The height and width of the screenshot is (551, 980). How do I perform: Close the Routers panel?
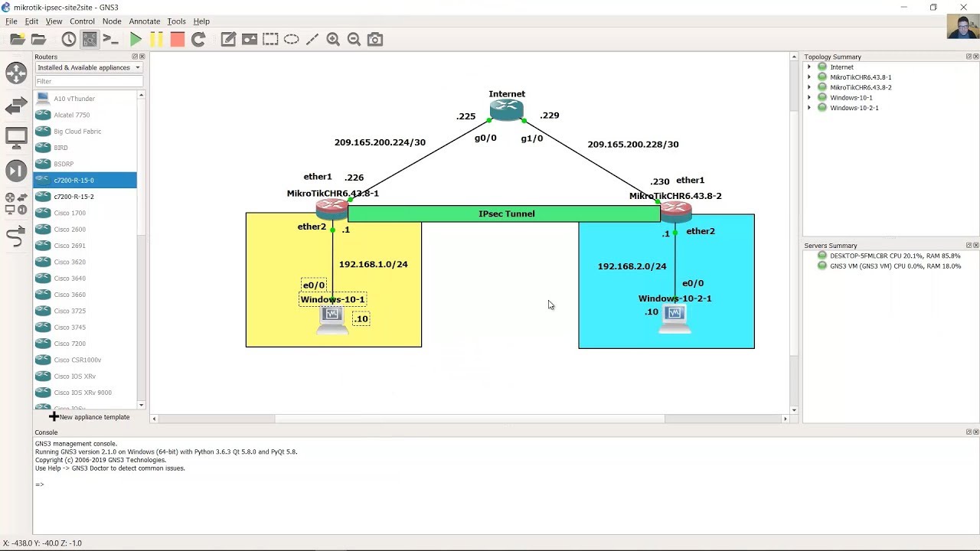[x=142, y=57]
